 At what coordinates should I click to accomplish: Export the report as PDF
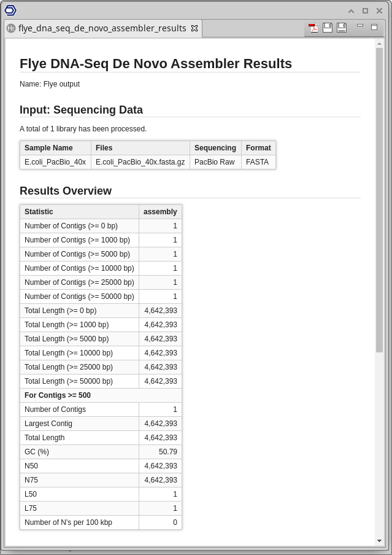[313, 28]
